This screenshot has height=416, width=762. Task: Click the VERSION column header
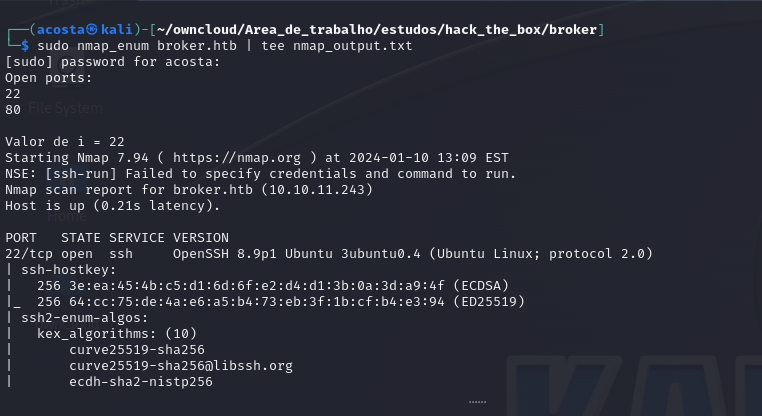click(x=201, y=238)
